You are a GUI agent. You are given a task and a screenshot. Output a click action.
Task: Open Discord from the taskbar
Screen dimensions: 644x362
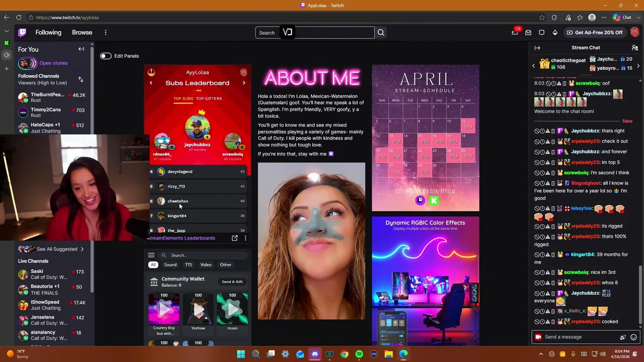click(x=314, y=354)
